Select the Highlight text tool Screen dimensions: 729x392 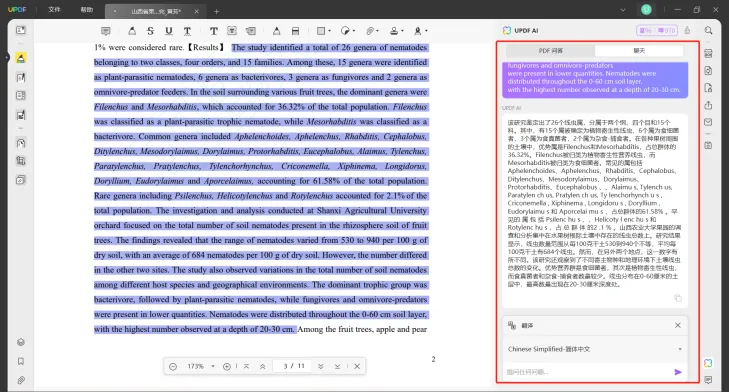pos(132,31)
